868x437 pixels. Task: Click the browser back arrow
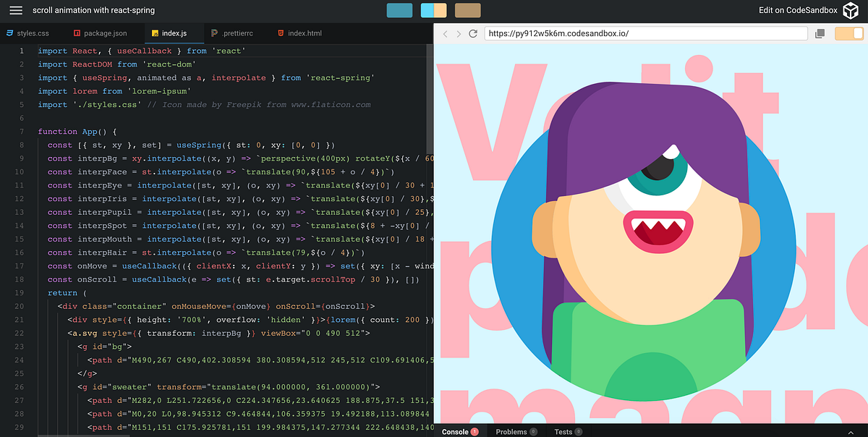coord(445,33)
